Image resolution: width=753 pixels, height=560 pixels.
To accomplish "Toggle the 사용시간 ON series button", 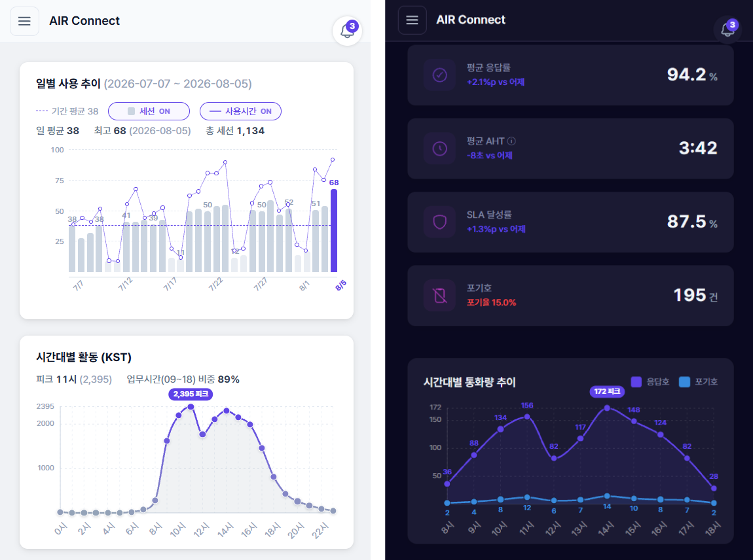I will (x=240, y=111).
